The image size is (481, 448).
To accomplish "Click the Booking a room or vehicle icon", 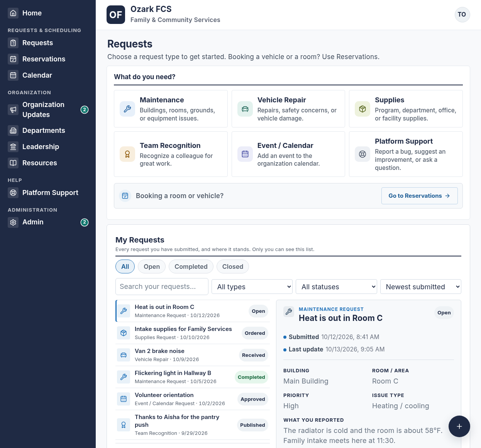I will click(125, 196).
